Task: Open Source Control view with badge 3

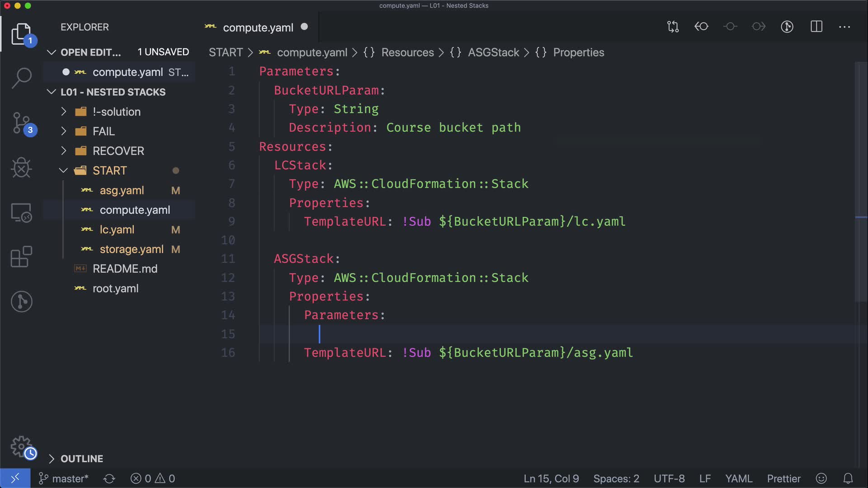Action: [21, 123]
